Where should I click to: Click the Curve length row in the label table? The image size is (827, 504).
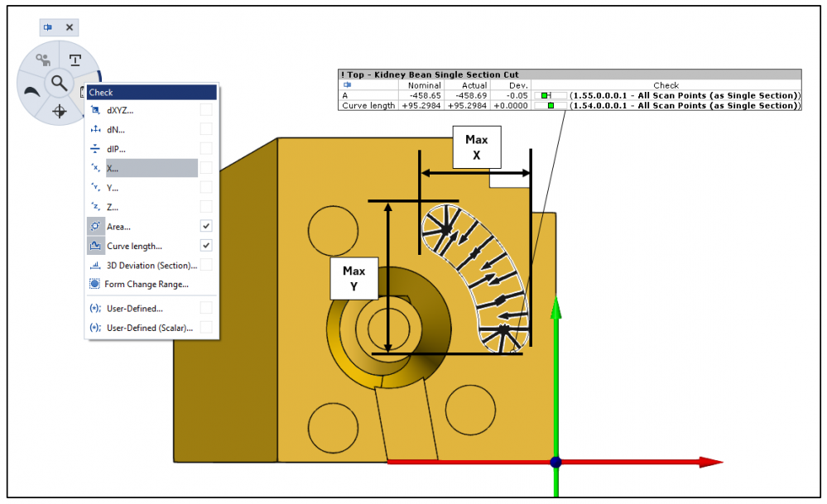coord(368,106)
